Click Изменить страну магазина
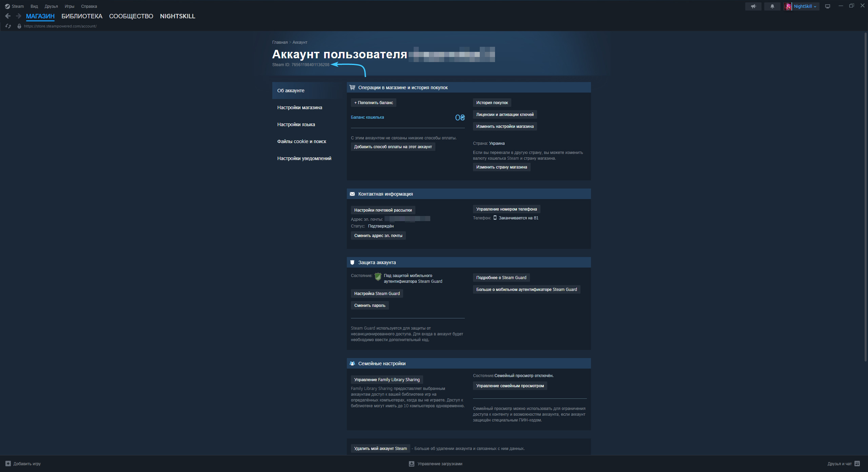Image resolution: width=868 pixels, height=472 pixels. pyautogui.click(x=501, y=167)
